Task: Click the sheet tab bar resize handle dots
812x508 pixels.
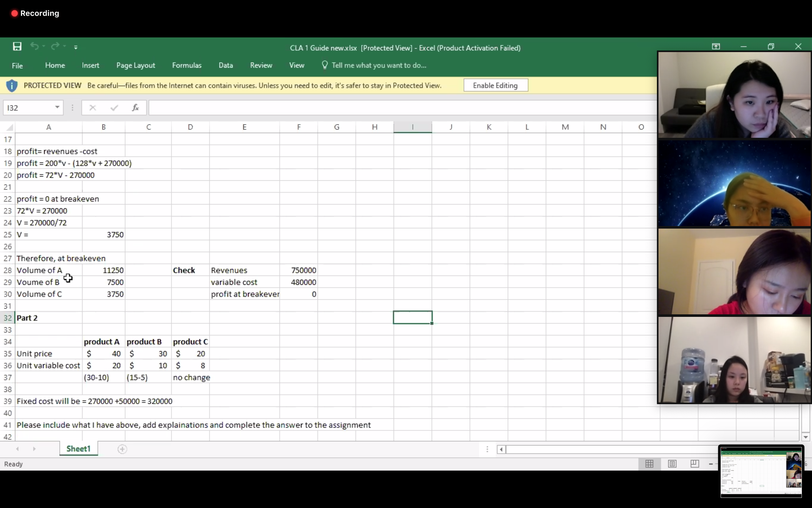Action: point(487,449)
